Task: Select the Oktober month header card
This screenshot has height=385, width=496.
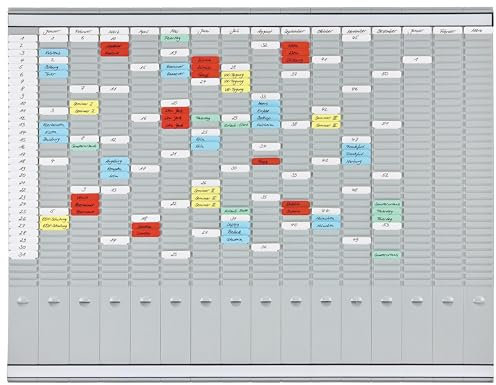Action: (x=326, y=31)
